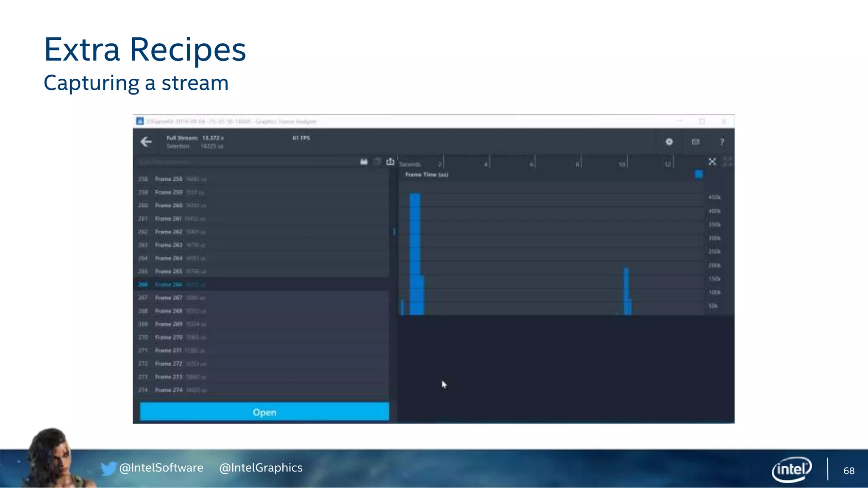Image resolution: width=868 pixels, height=488 pixels.
Task: Click the small blue position marker beside frame list
Action: [394, 232]
